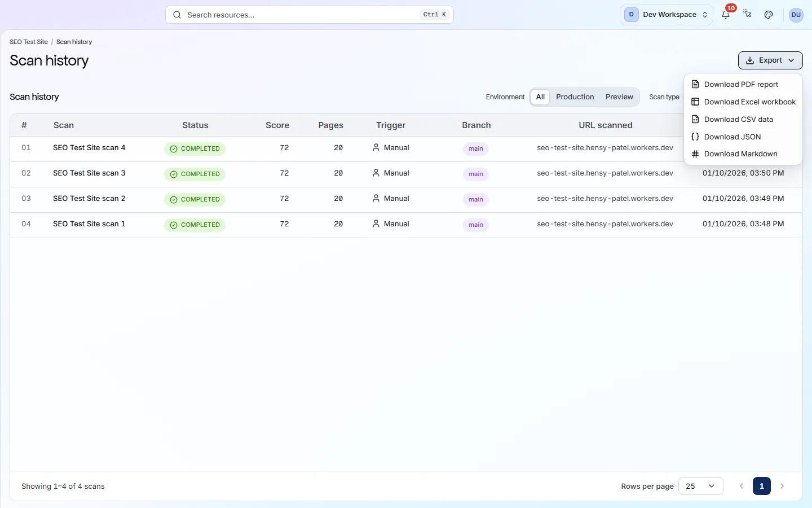Click the Scan history breadcrumb
The image size is (812, 508).
click(74, 42)
